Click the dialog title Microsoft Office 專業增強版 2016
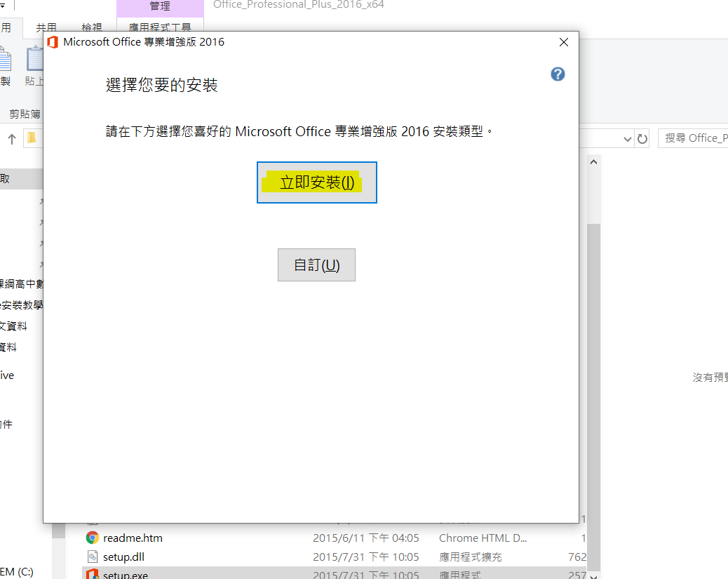Image resolution: width=728 pixels, height=579 pixels. coord(144,42)
